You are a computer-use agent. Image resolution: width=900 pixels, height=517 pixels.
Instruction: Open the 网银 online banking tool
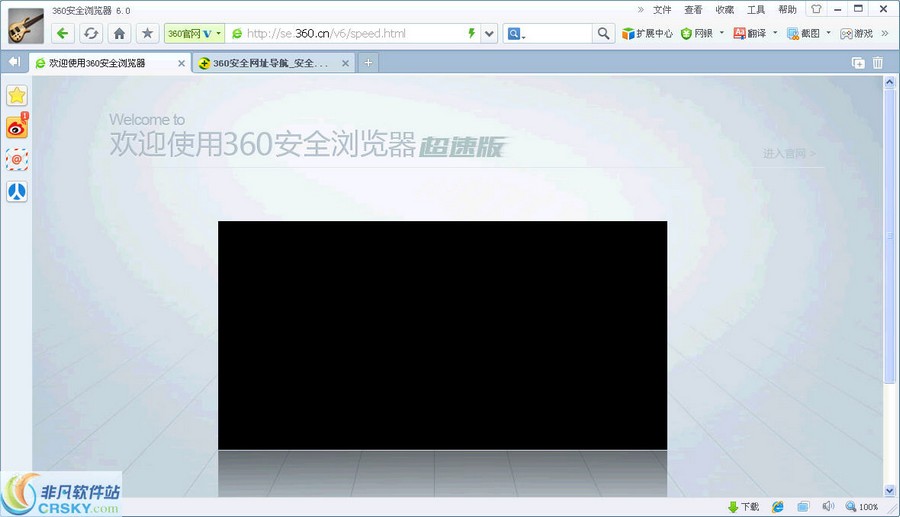[697, 33]
